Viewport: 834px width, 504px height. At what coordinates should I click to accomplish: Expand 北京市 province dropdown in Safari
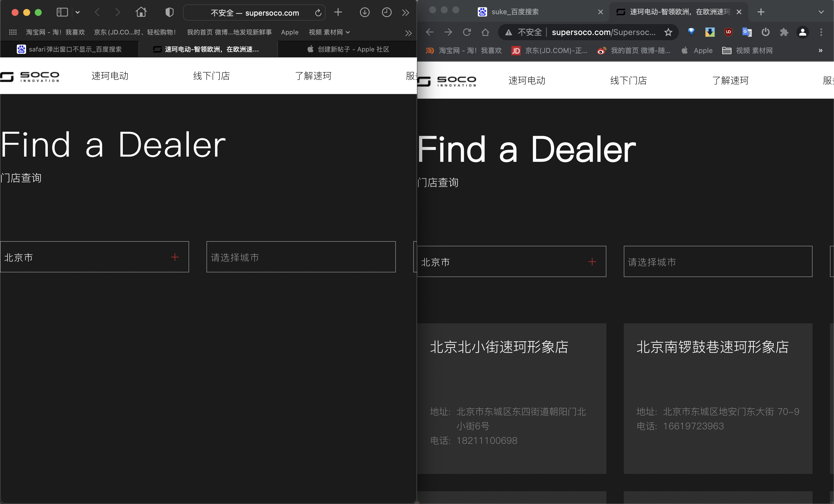point(94,257)
